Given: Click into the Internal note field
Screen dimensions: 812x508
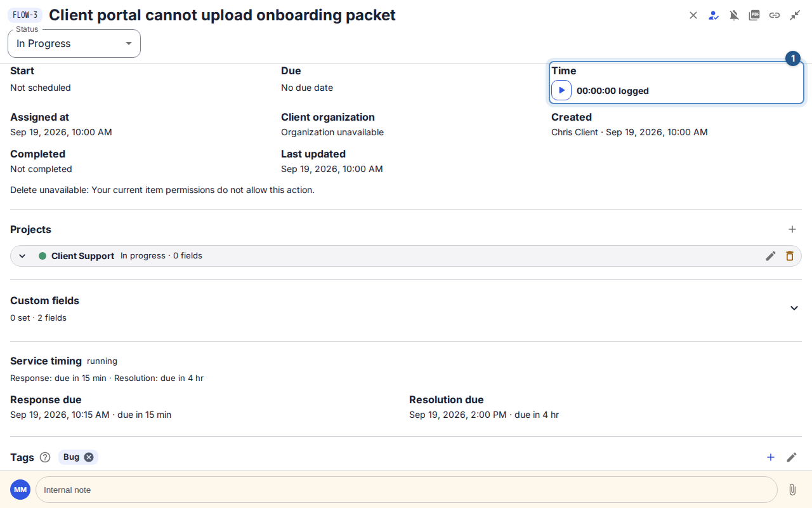Looking at the screenshot, I should [x=407, y=490].
